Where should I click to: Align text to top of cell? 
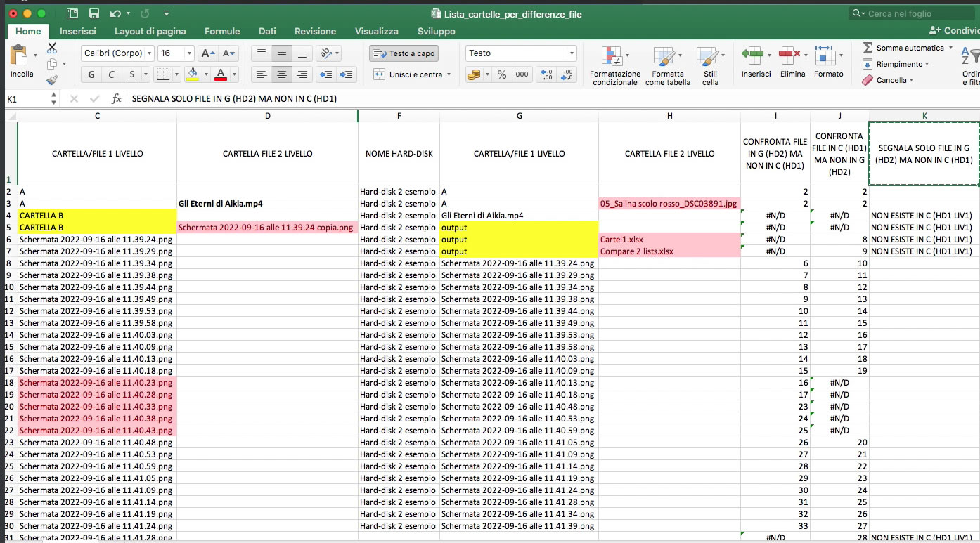pos(261,53)
